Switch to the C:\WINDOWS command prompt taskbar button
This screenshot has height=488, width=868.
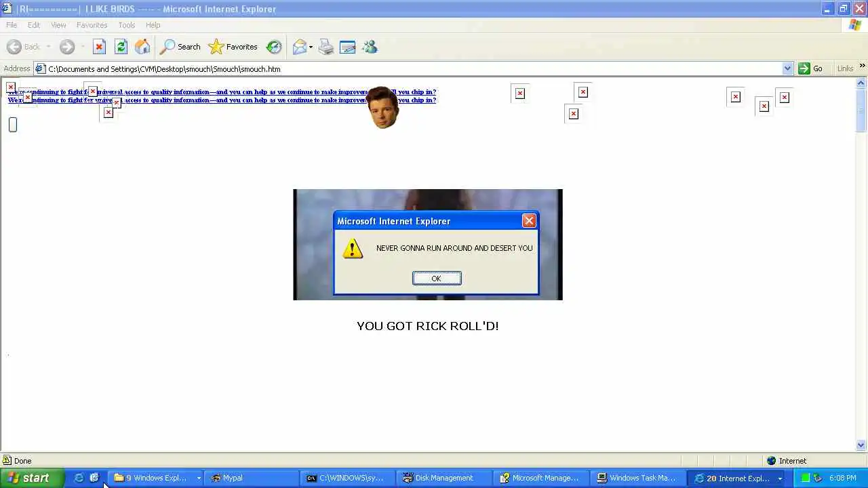pyautogui.click(x=349, y=478)
